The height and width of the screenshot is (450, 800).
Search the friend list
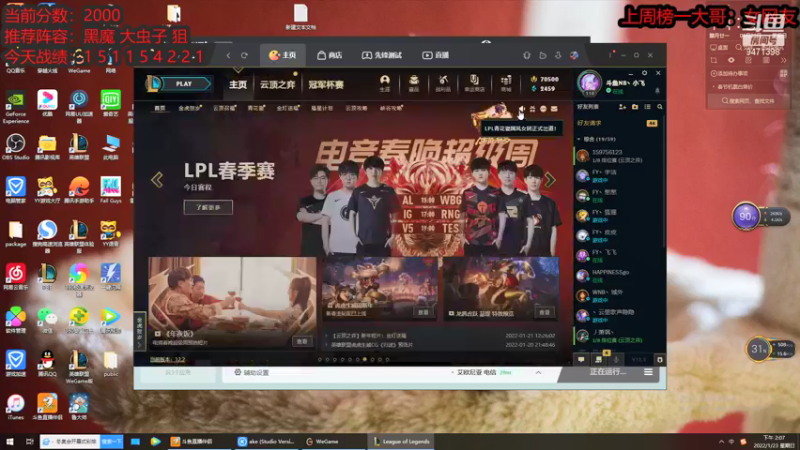(660, 107)
